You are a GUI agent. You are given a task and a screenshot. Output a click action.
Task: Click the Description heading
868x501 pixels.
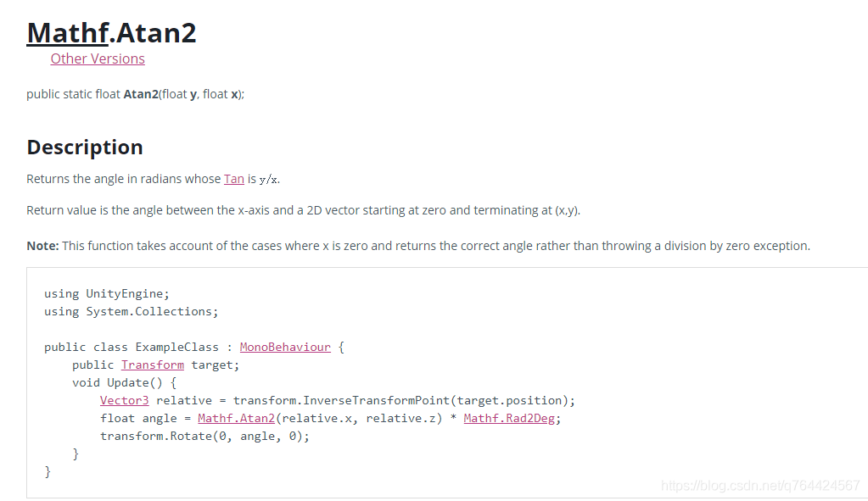coord(85,147)
